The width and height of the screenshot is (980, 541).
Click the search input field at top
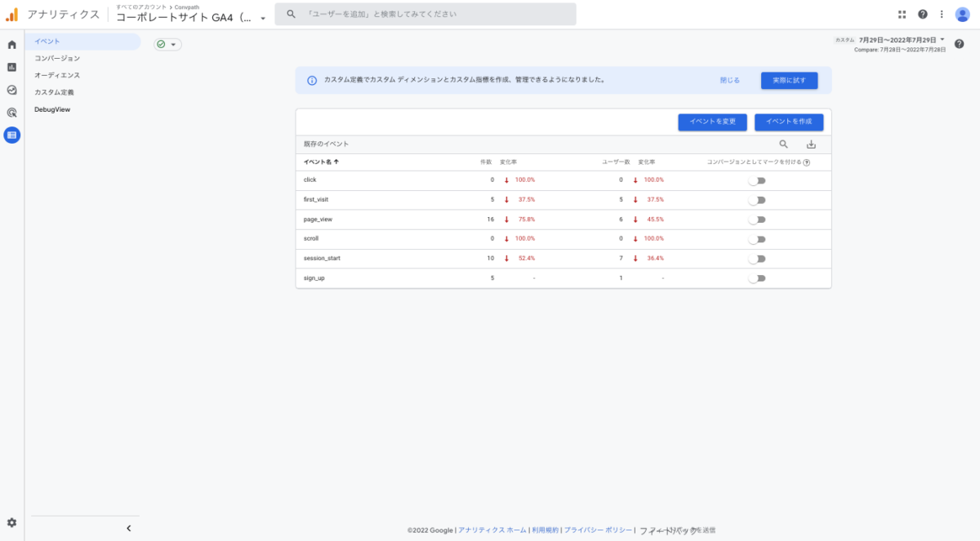pos(433,14)
